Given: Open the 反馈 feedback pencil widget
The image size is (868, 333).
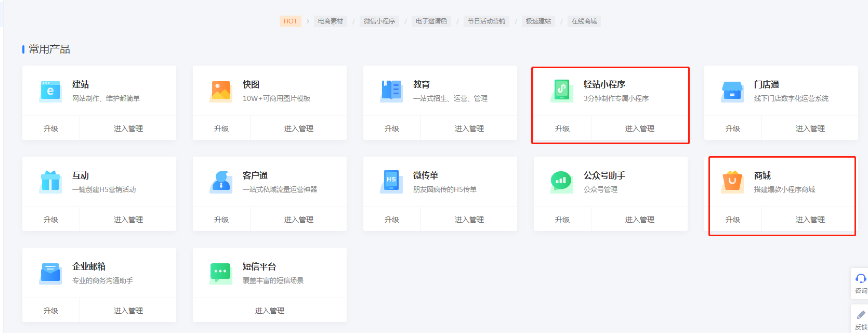Looking at the screenshot, I should coord(861,318).
